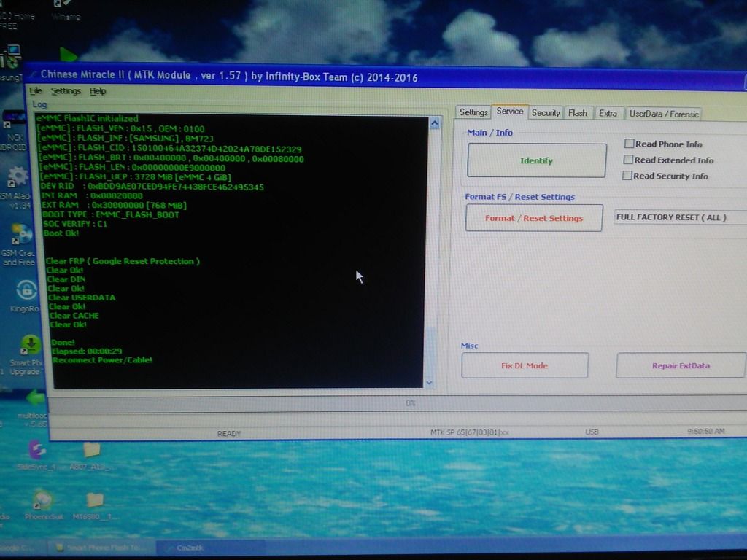The width and height of the screenshot is (747, 560).
Task: Open the Smart Phone Upgrade Tool icon
Action: coord(31,345)
